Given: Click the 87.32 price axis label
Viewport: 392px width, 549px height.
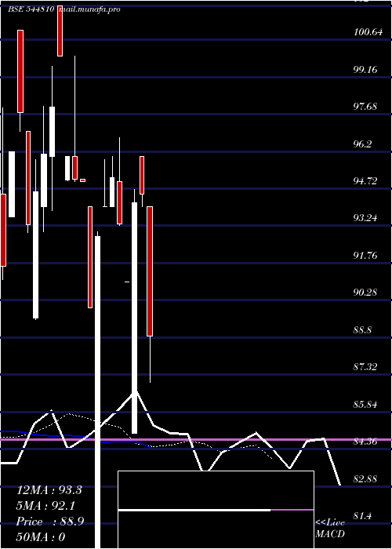Looking at the screenshot, I should pos(365,367).
